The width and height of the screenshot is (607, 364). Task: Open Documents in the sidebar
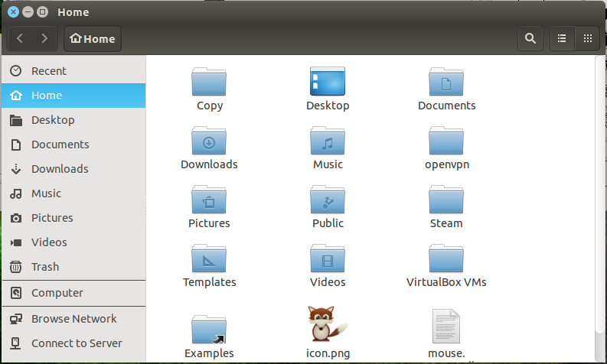[73, 145]
